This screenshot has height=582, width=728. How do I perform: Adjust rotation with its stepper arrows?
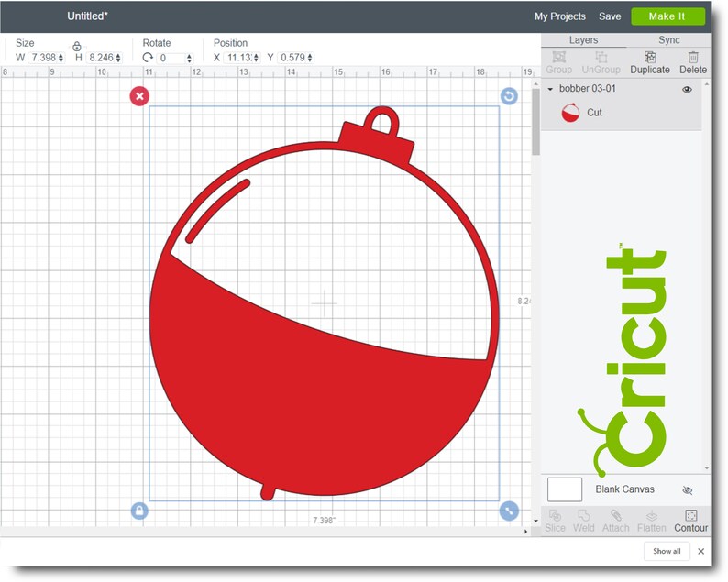point(190,59)
